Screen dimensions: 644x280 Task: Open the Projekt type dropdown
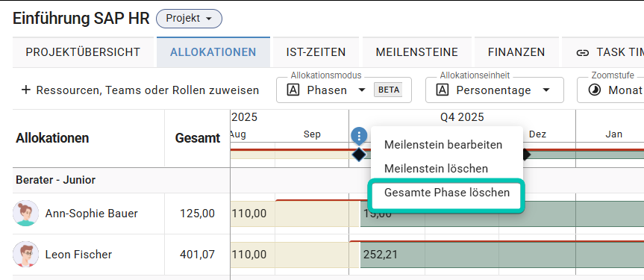189,19
